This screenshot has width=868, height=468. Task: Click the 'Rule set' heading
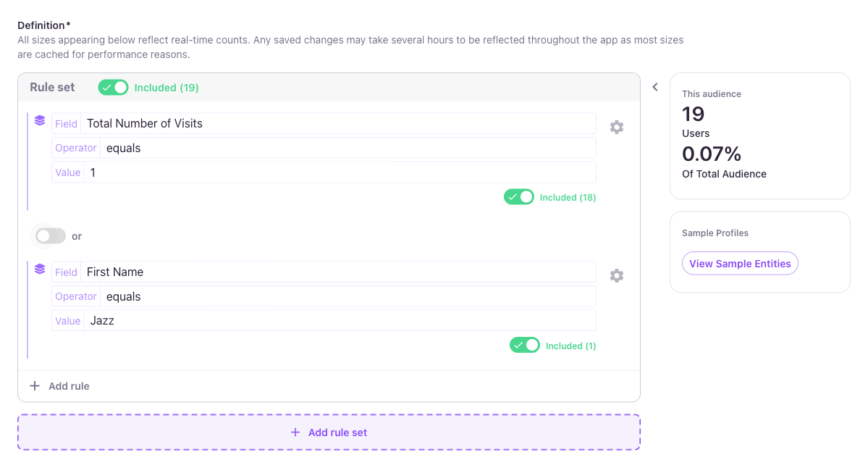click(52, 87)
